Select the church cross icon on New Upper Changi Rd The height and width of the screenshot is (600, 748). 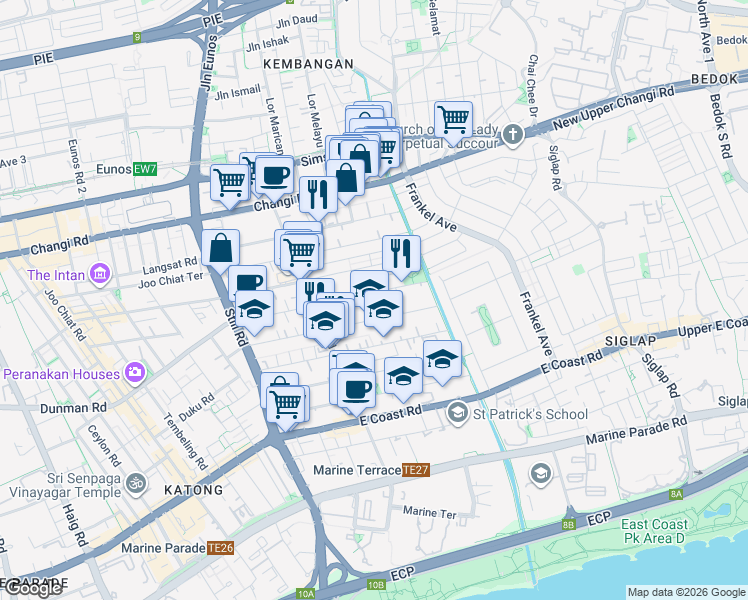[513, 134]
